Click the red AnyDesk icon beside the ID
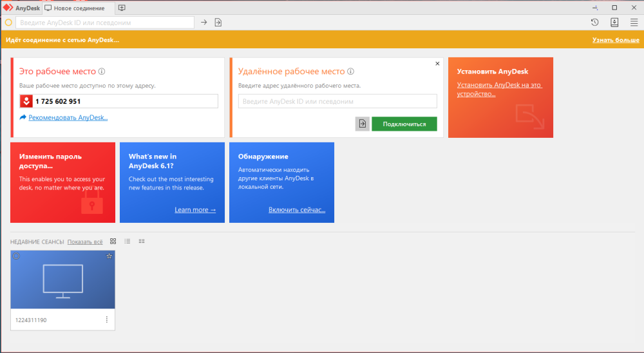Image resolution: width=644 pixels, height=353 pixels. (x=26, y=101)
